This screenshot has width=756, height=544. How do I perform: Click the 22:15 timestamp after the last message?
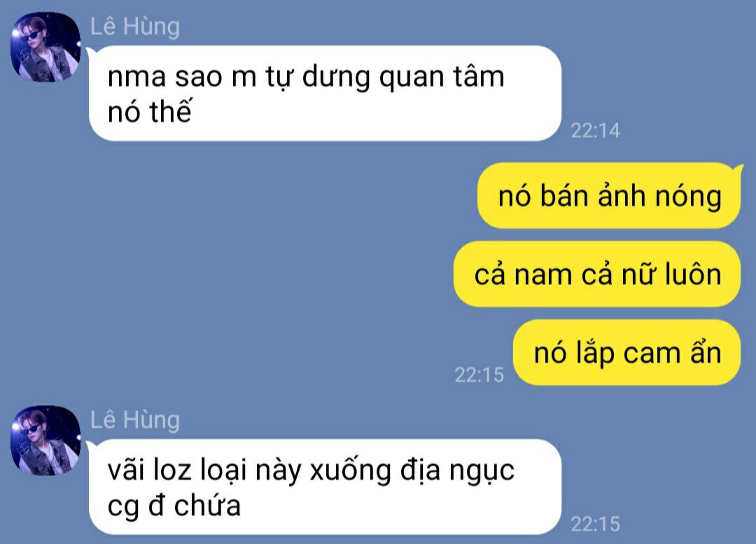tap(596, 524)
